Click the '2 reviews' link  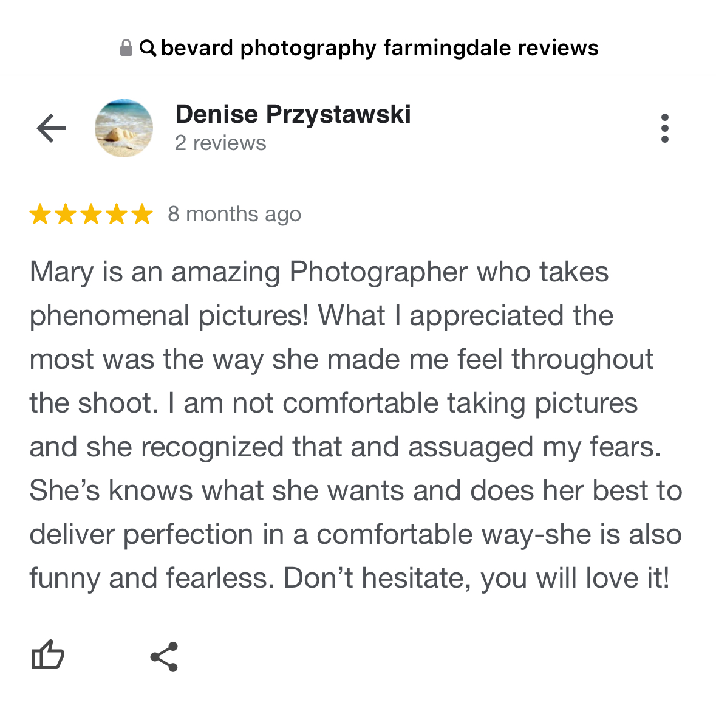pos(220,143)
